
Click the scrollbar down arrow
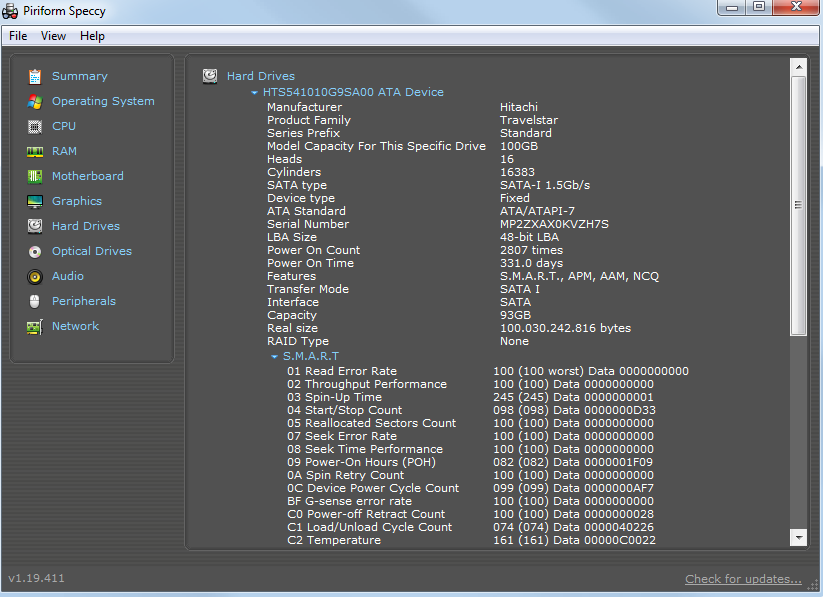798,538
